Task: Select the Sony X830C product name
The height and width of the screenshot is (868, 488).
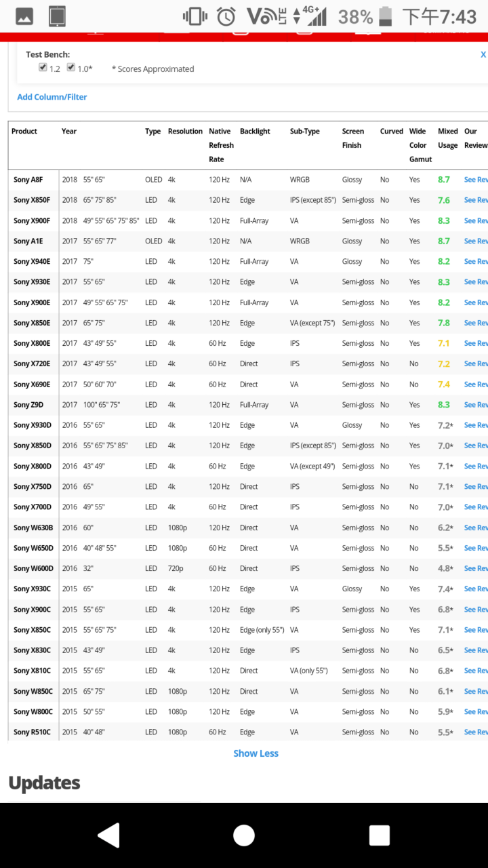Action: coord(32,650)
